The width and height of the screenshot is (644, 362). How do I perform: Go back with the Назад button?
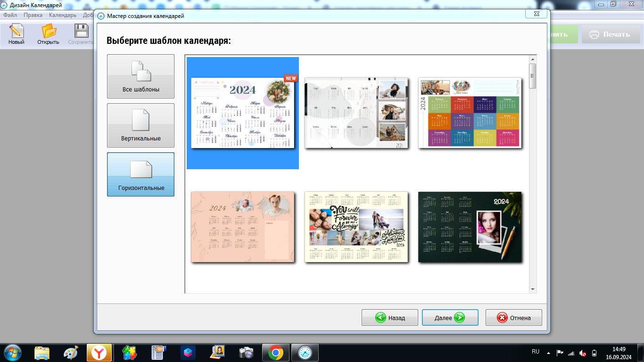[x=389, y=318]
